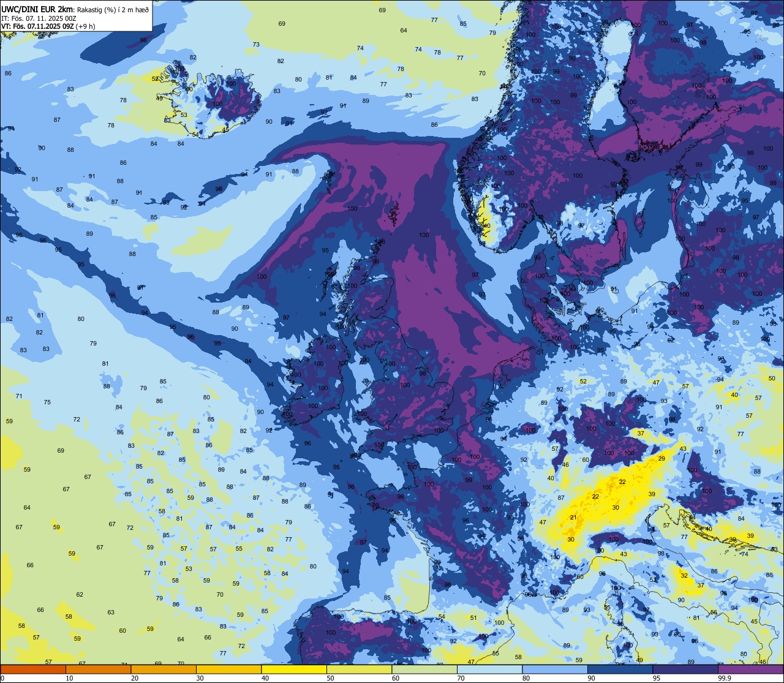Click the 0–10% dark orange legend swatch
The image size is (784, 683).
click(33, 669)
